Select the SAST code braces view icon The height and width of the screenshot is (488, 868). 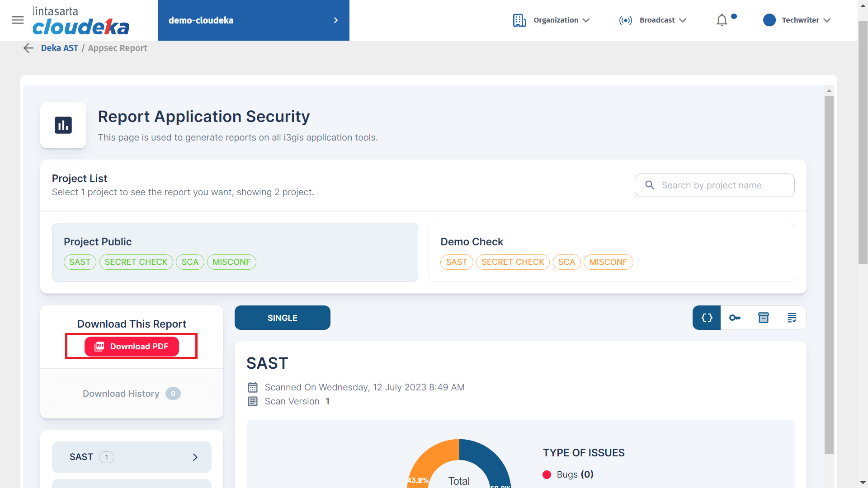pos(707,318)
